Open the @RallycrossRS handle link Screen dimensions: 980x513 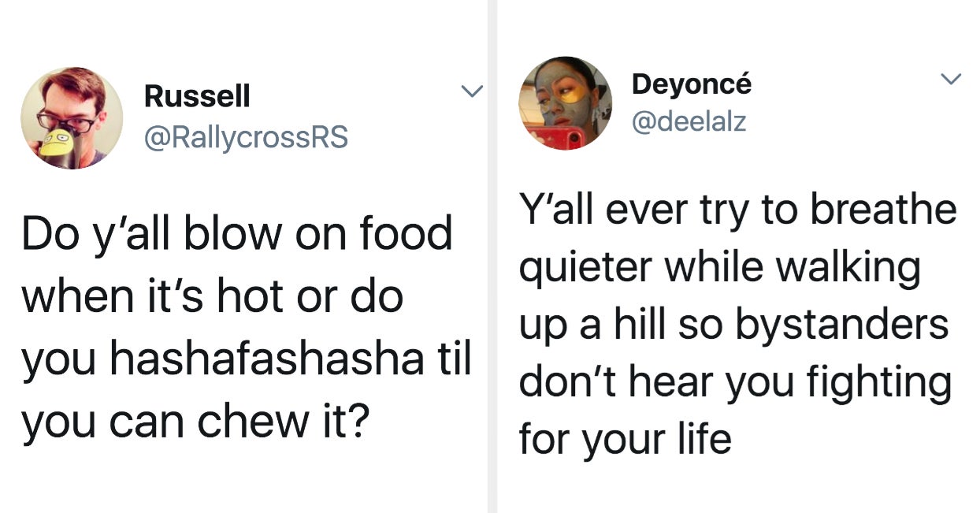(245, 136)
